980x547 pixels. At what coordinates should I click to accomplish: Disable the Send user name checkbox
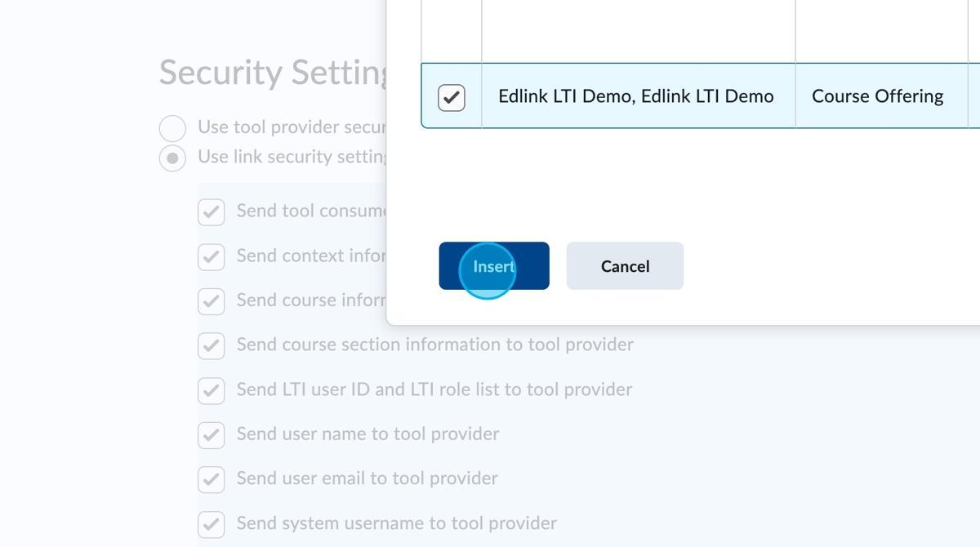(x=211, y=434)
